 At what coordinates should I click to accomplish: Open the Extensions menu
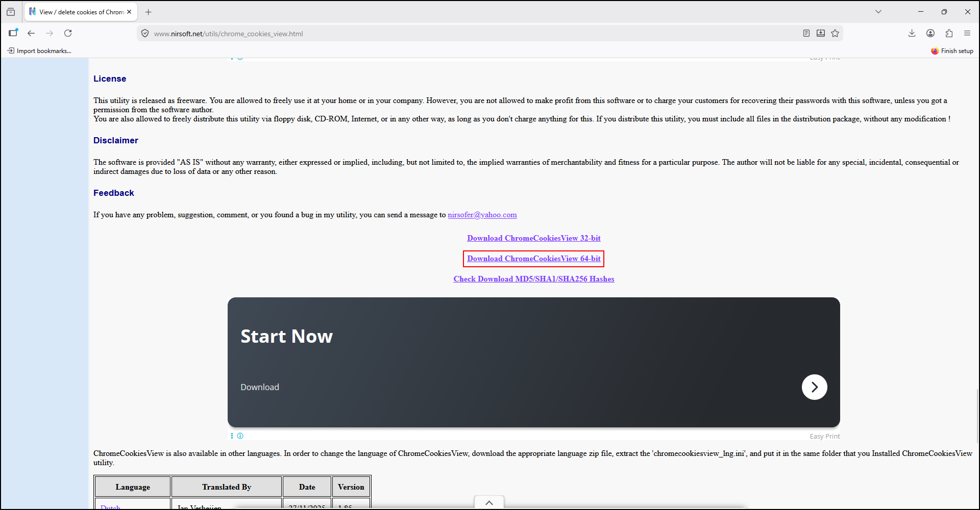[949, 33]
